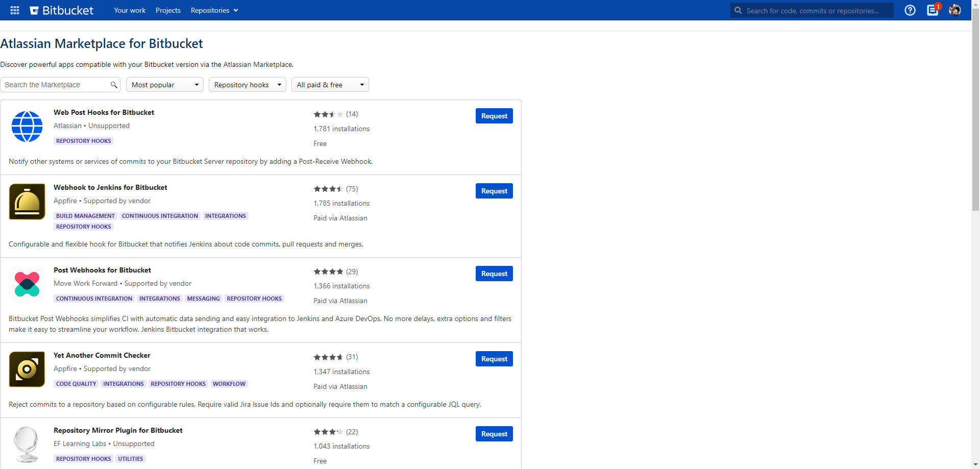Click Continuous Integration tag on Webhook to Jenkins
Image resolution: width=980 pixels, height=469 pixels.
[x=160, y=216]
